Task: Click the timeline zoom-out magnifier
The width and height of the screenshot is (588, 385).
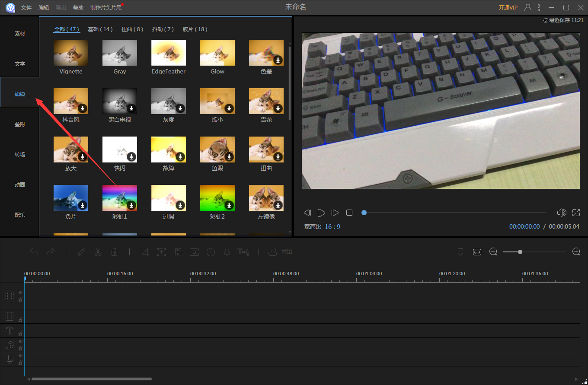Action: [493, 252]
